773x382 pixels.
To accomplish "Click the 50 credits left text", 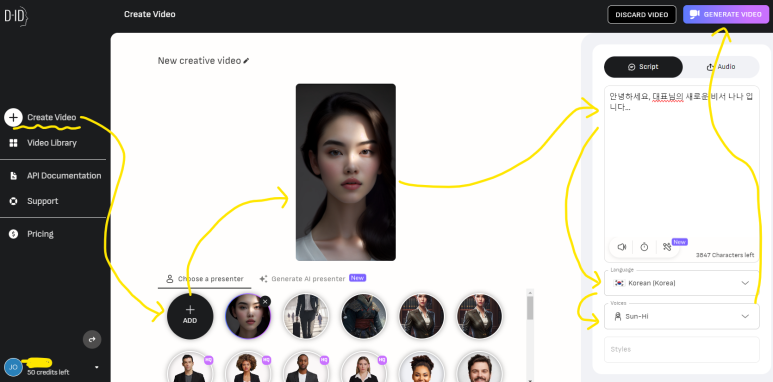I will [x=48, y=372].
